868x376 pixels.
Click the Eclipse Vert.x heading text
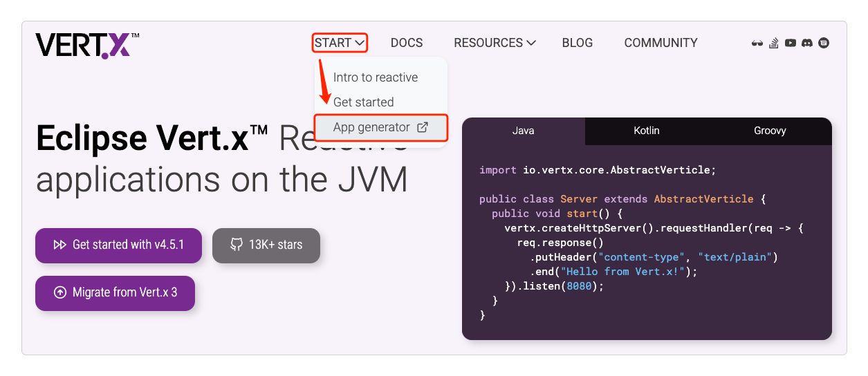tap(152, 139)
